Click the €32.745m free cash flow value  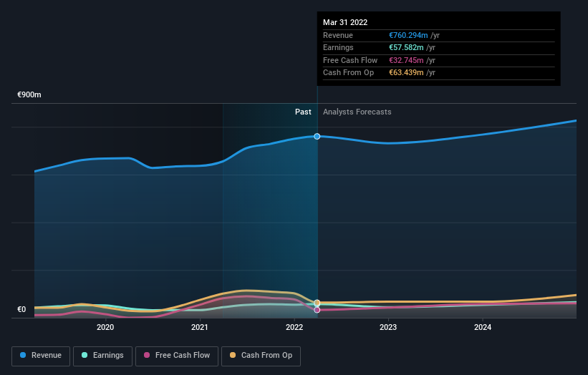pos(406,60)
